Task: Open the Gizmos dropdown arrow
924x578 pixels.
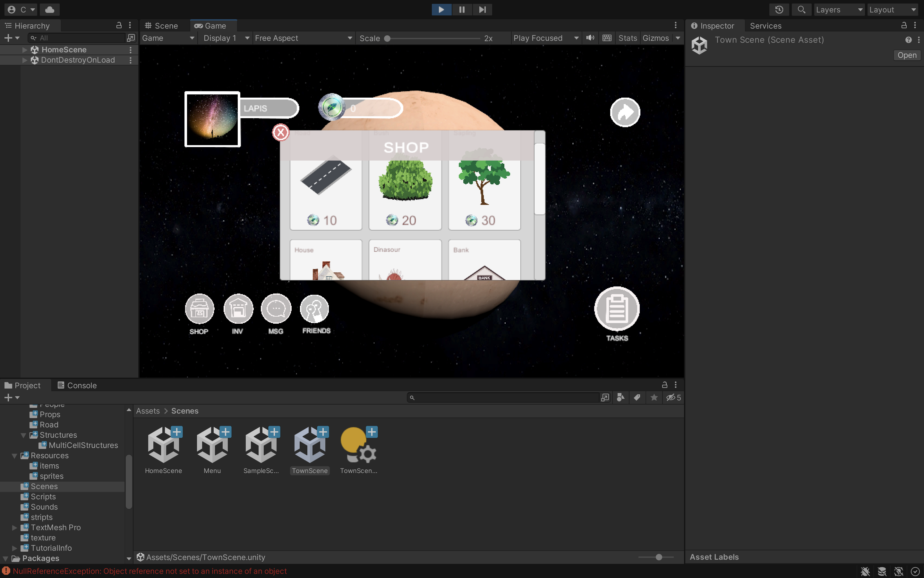Action: tap(678, 38)
